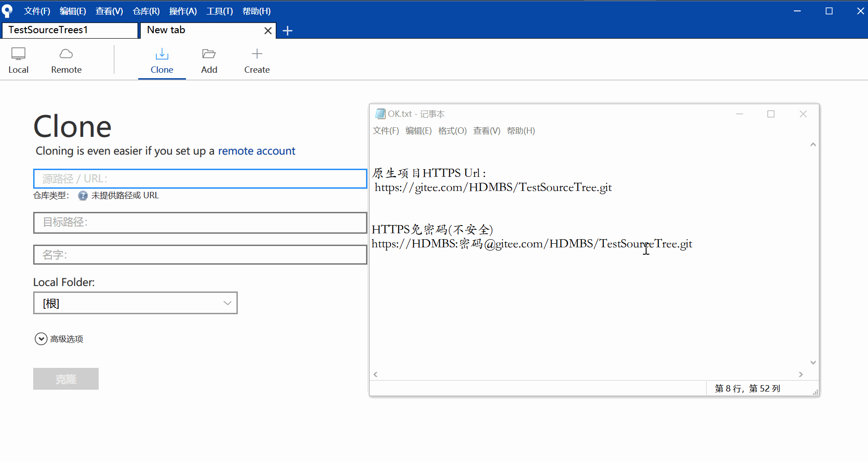Open the Local repositories view
This screenshot has height=462, width=868.
(18, 60)
